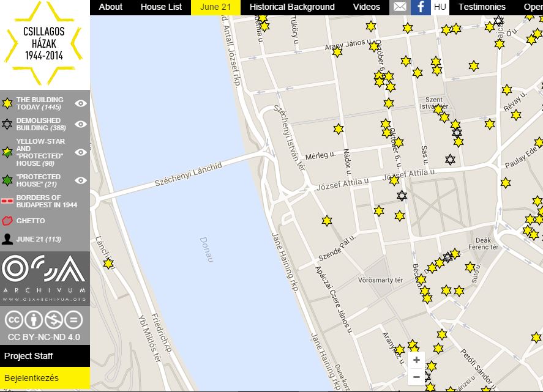Click the June 21 person silhouette icon

7,239
